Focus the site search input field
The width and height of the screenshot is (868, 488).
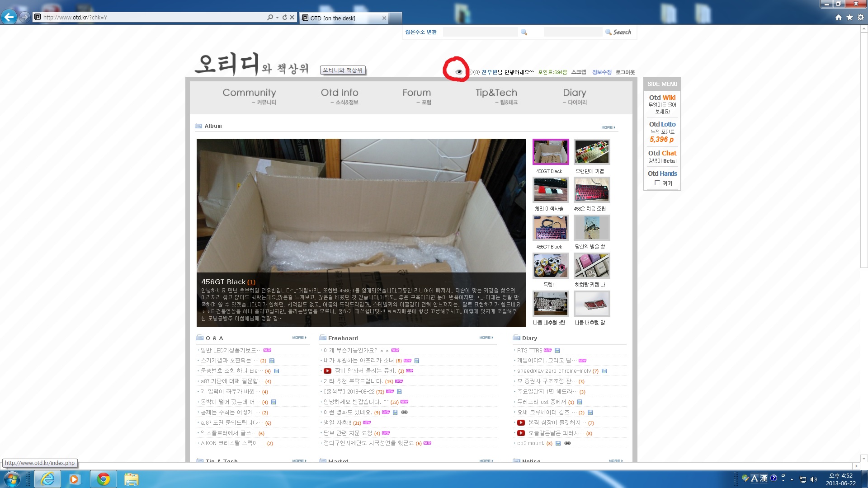pyautogui.click(x=573, y=32)
